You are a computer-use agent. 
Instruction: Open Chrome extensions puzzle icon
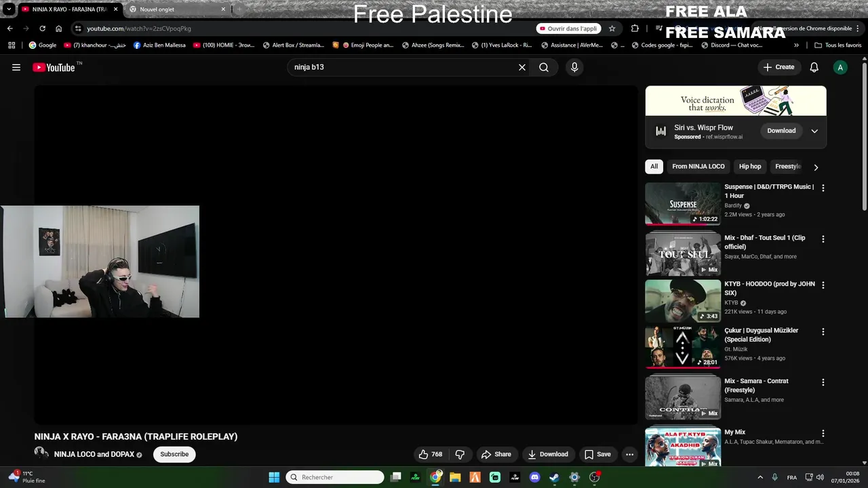tap(635, 28)
